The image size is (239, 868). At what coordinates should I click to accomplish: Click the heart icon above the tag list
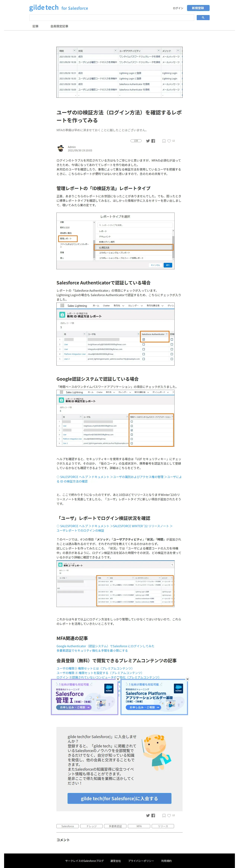(x=169, y=816)
